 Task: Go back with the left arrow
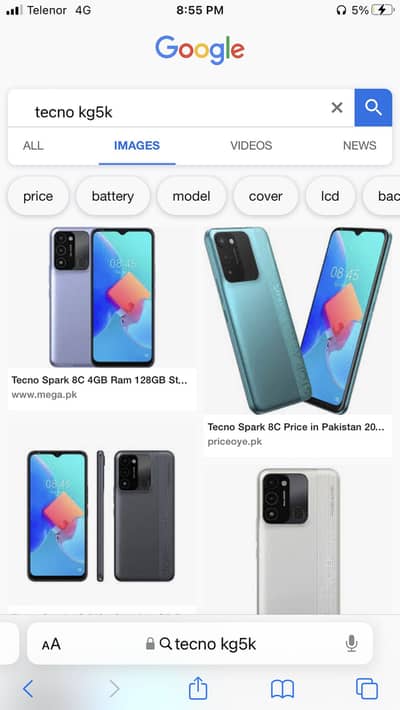click(28, 689)
